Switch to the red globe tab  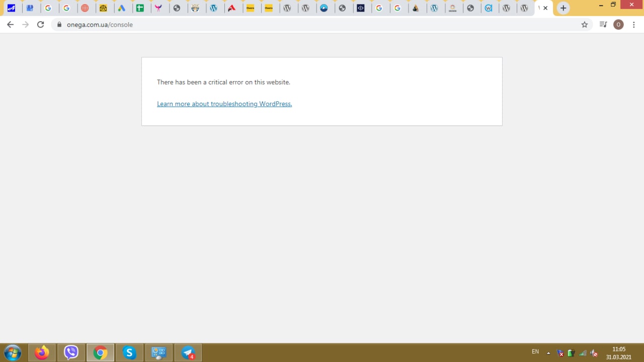coord(85,8)
